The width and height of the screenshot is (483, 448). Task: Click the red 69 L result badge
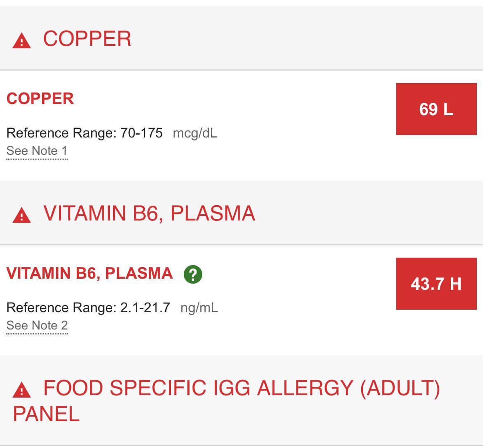point(436,109)
